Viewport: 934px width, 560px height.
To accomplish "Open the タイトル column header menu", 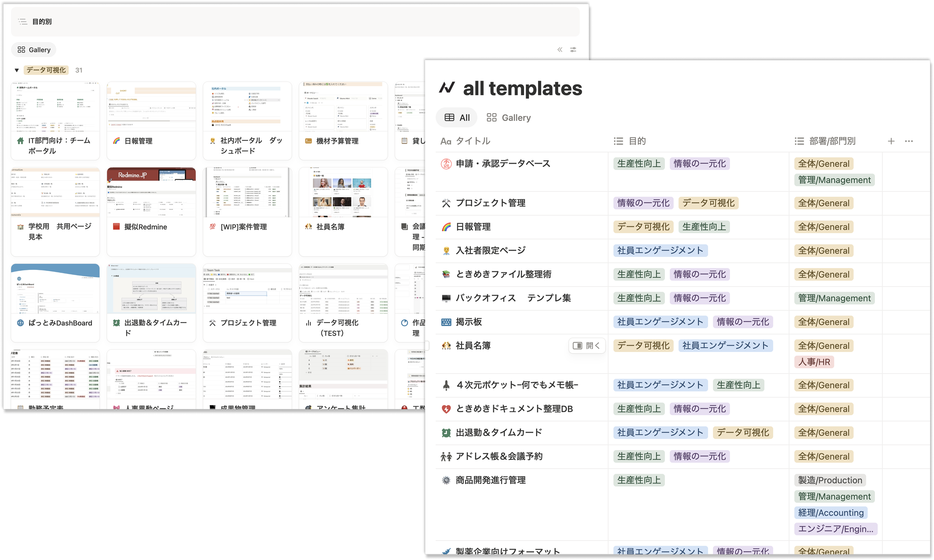I will [465, 141].
